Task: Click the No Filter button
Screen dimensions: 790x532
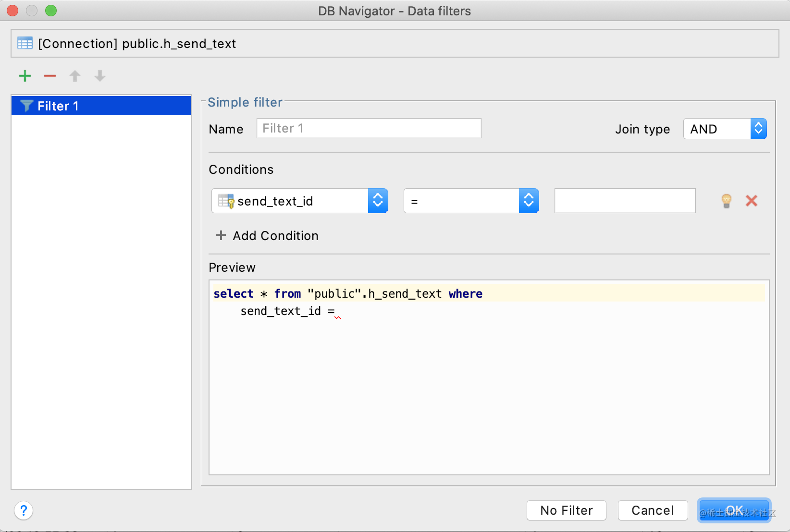Action: (x=567, y=510)
